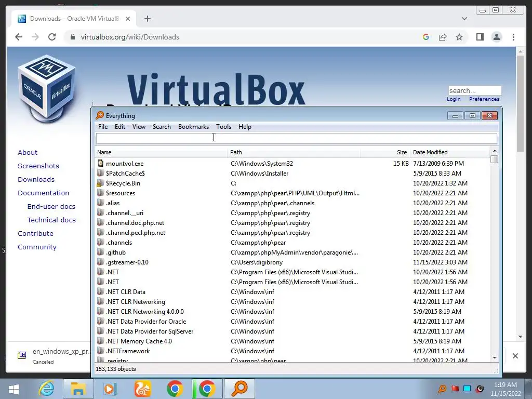Open Chrome profile avatar
532x399 pixels.
click(x=496, y=37)
